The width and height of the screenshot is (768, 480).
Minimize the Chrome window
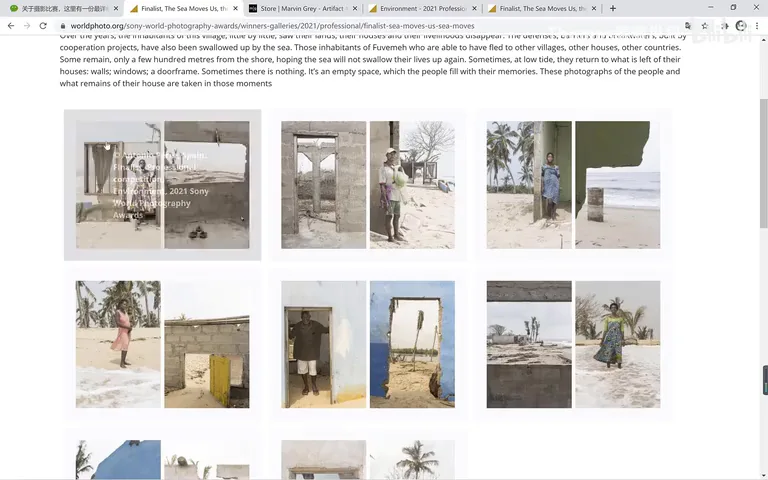pyautogui.click(x=711, y=7)
